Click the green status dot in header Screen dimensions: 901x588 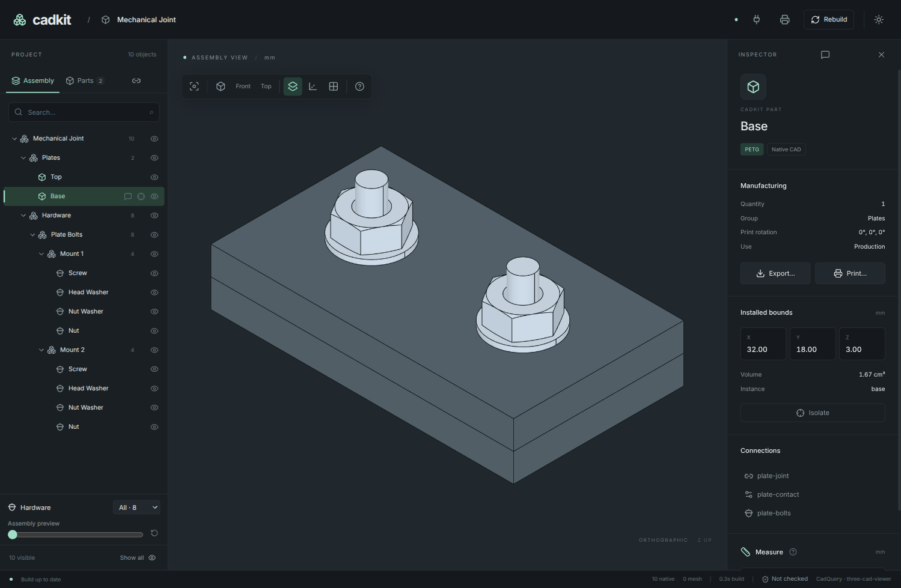click(x=736, y=20)
